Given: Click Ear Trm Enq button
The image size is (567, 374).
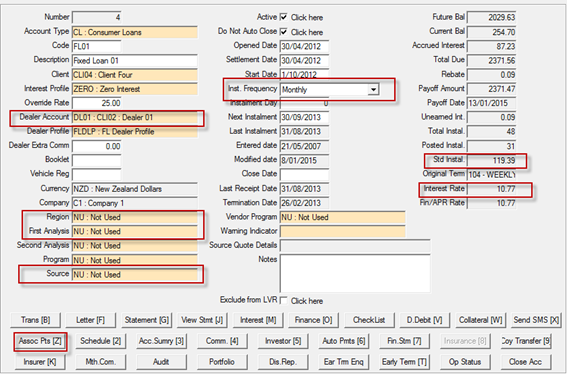Looking at the screenshot, I should (344, 362).
